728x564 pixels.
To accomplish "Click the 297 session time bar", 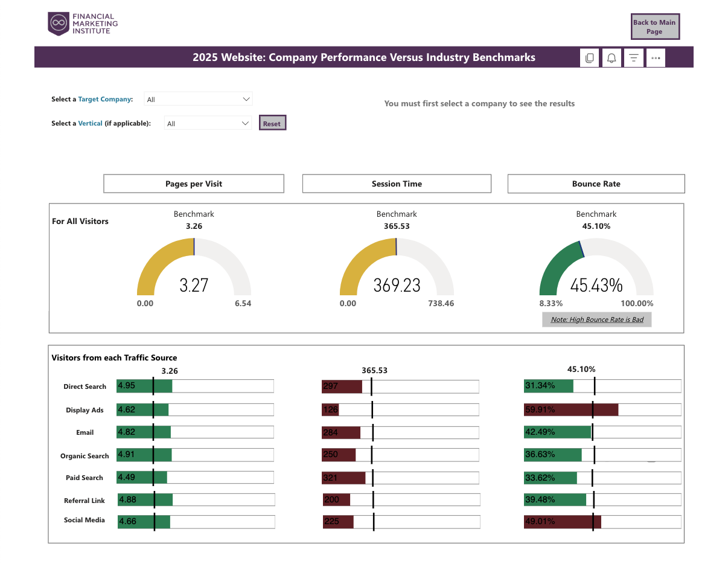I will [342, 386].
